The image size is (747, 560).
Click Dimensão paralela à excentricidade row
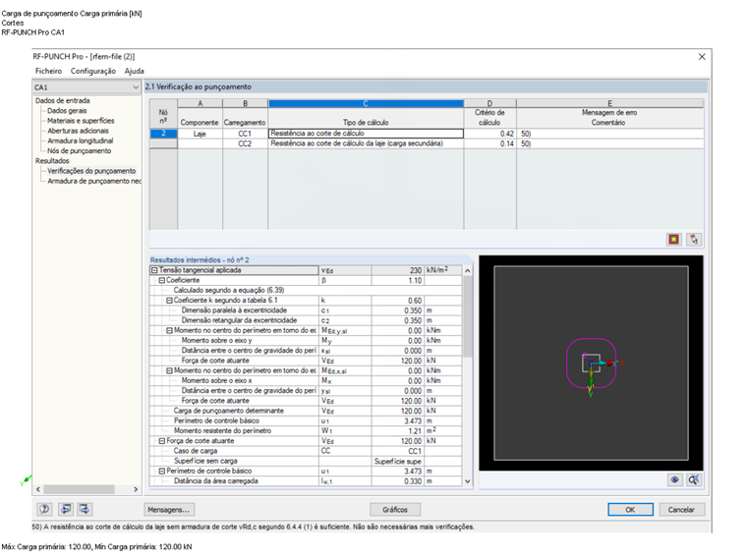pyautogui.click(x=306, y=310)
